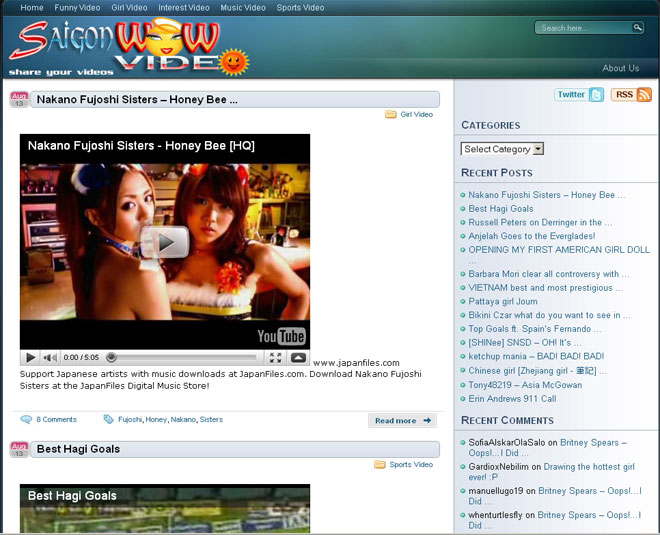
Task: Open GardioxNebilim's comment Drawing the hottest girl
Action: coord(551,472)
